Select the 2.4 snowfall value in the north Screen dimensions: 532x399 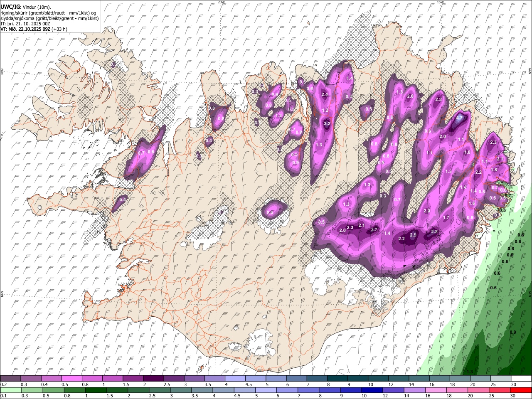click(x=325, y=95)
